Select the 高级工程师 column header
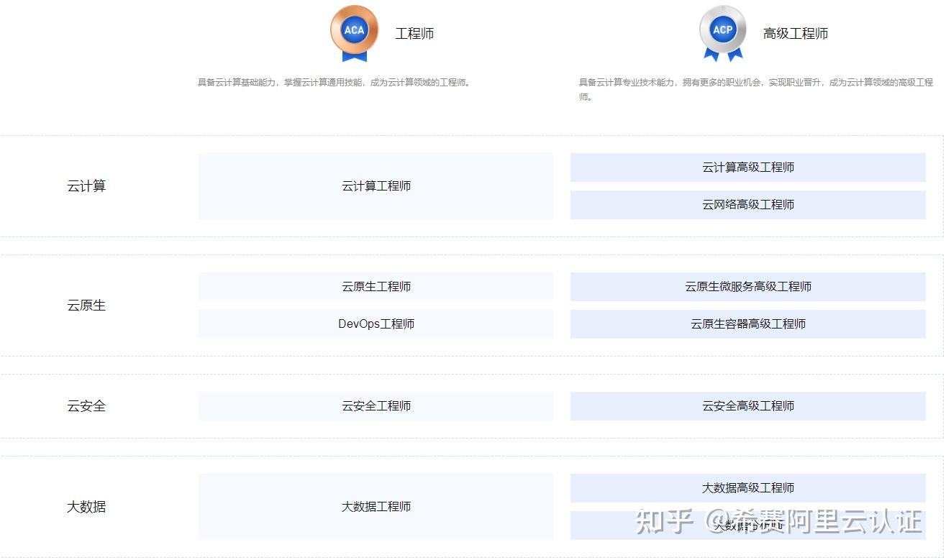946x560 pixels. click(796, 33)
